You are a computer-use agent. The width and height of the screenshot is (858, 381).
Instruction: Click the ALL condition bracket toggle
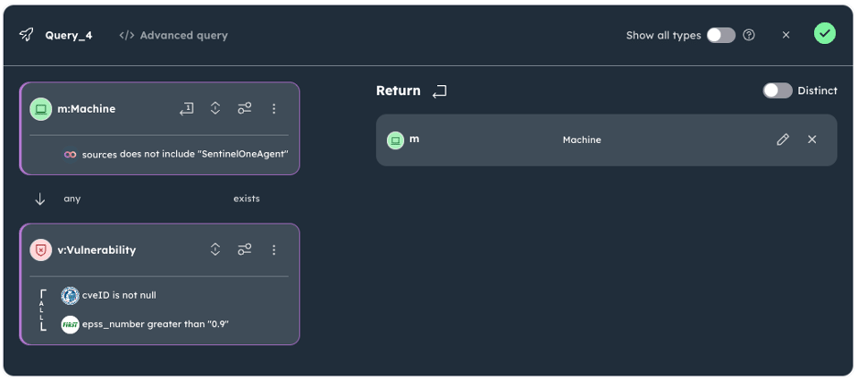coord(43,310)
